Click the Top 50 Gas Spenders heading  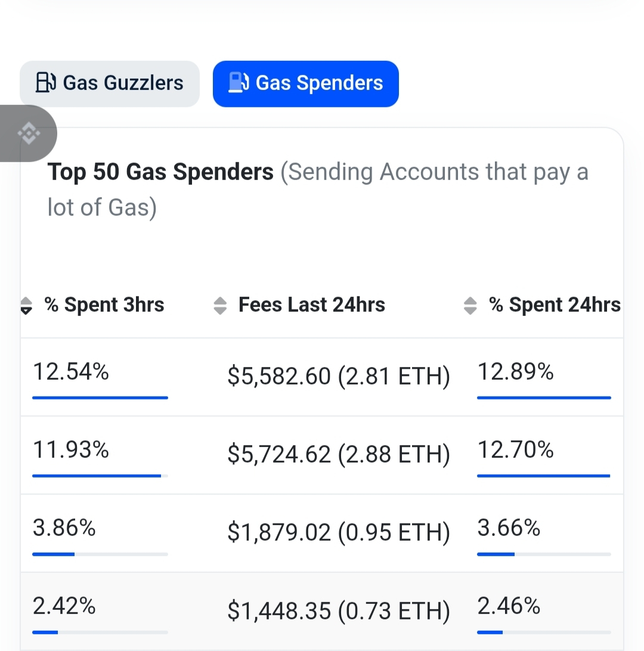pyautogui.click(x=160, y=172)
